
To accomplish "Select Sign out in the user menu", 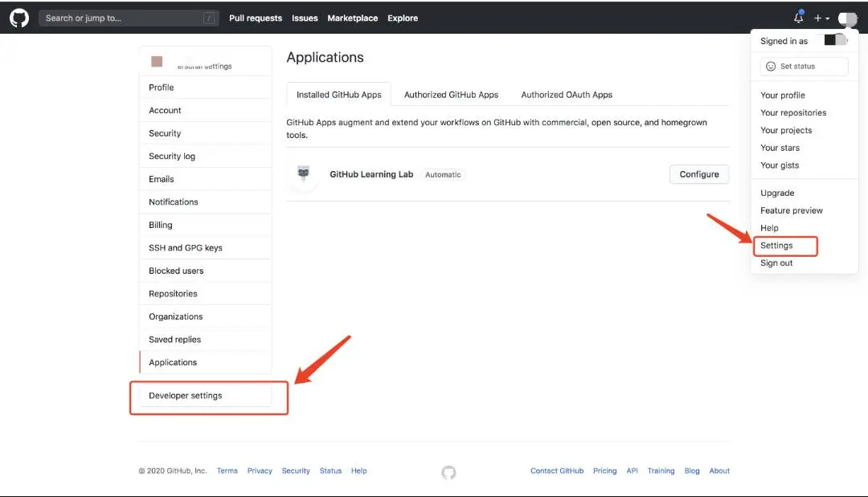I will (776, 263).
